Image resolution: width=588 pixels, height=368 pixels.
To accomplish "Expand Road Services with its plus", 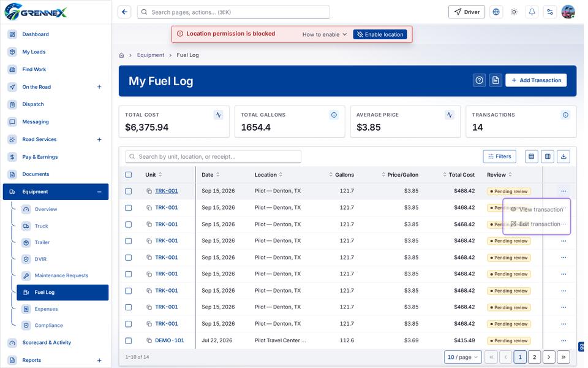I will (x=99, y=140).
